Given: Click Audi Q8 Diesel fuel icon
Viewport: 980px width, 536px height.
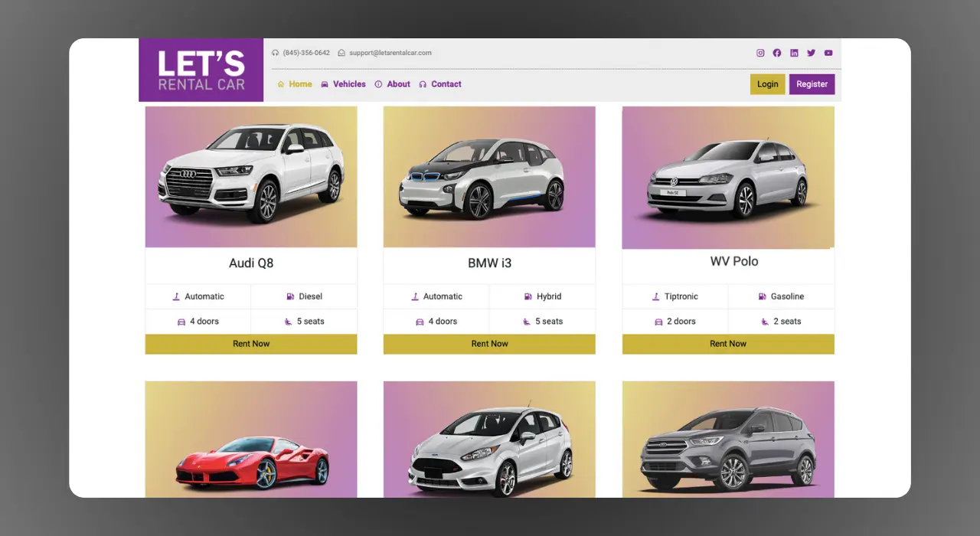Looking at the screenshot, I should click(x=290, y=296).
